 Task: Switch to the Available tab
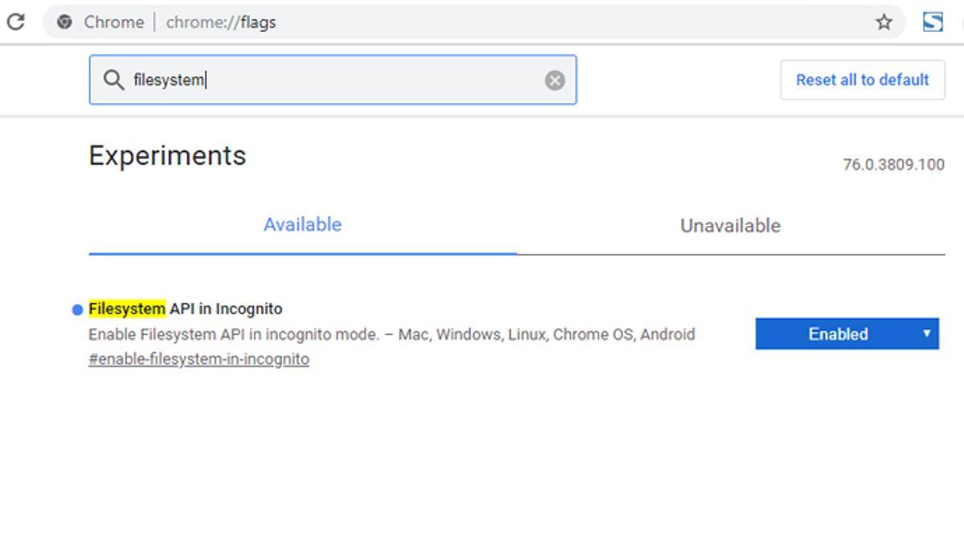coord(303,225)
